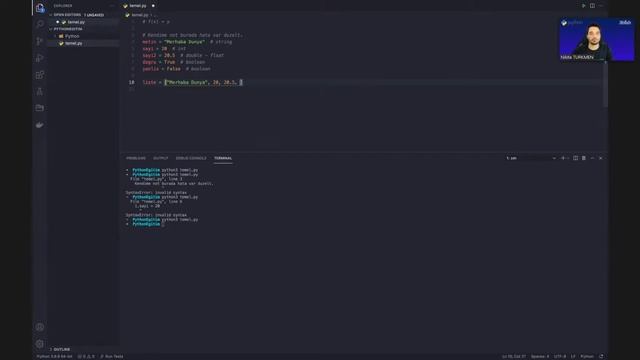640x360 pixels.
Task: Click the Python interpreter version in status bar
Action: (x=54, y=356)
